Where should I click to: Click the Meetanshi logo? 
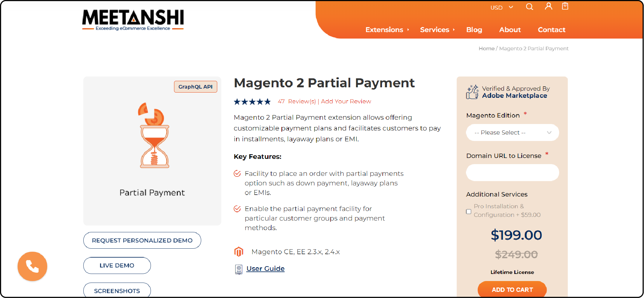click(133, 20)
